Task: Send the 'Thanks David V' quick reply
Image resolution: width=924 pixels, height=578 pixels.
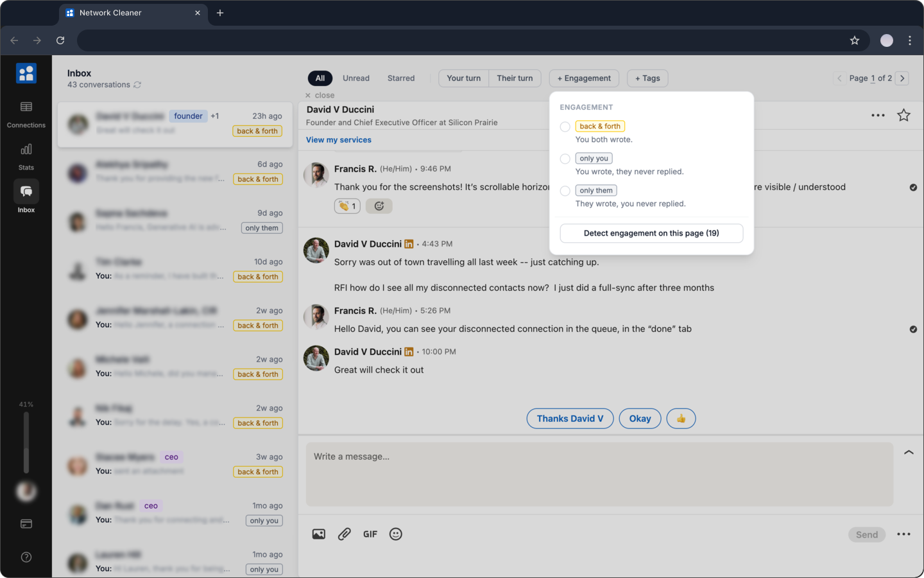Action: click(x=570, y=419)
